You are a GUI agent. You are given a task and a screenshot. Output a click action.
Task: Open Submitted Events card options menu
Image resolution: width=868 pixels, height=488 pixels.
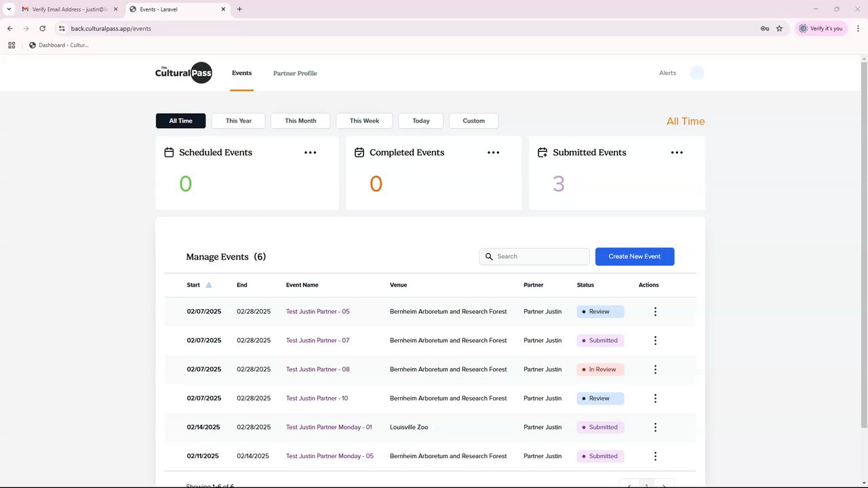point(677,152)
